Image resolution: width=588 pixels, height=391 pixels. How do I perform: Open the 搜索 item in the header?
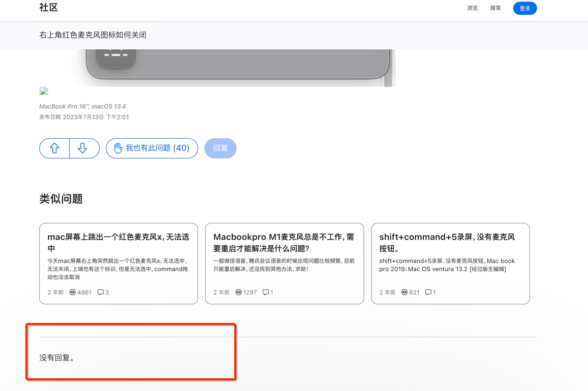(x=496, y=8)
